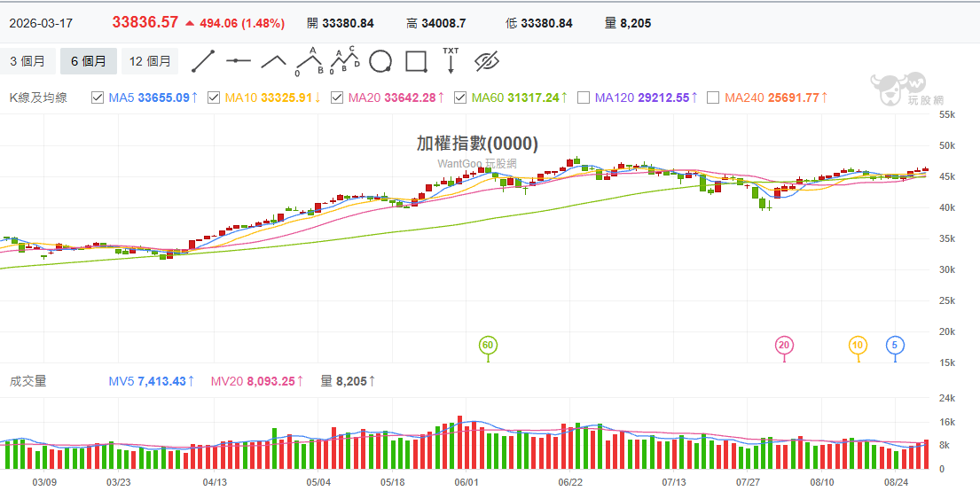Choose the angle line drawing tool
The height and width of the screenshot is (491, 980).
pos(274,61)
